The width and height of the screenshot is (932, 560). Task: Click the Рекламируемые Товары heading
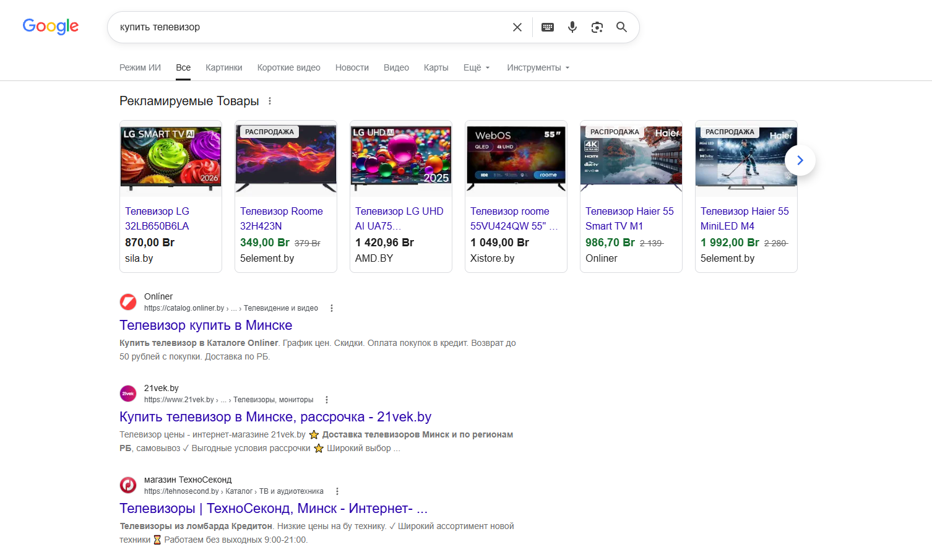coord(189,101)
